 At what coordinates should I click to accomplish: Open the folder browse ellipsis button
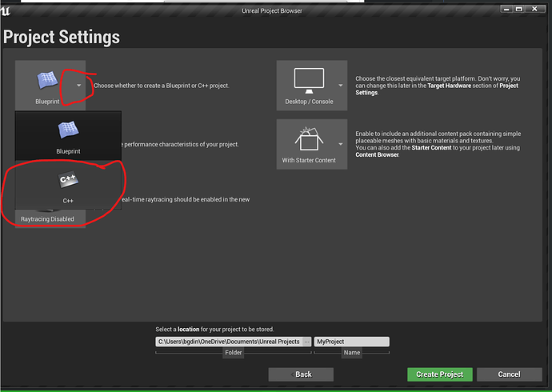307,342
